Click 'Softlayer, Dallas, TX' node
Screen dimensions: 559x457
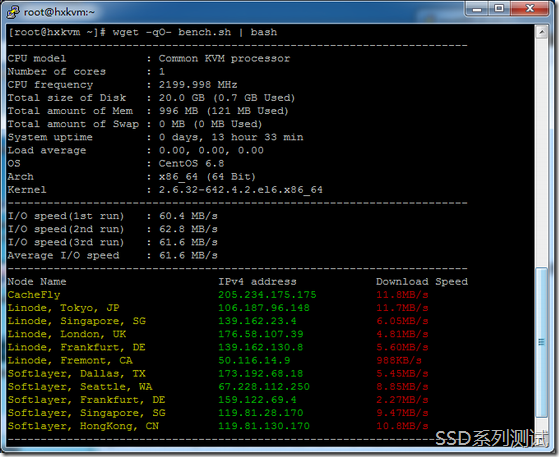[77, 374]
